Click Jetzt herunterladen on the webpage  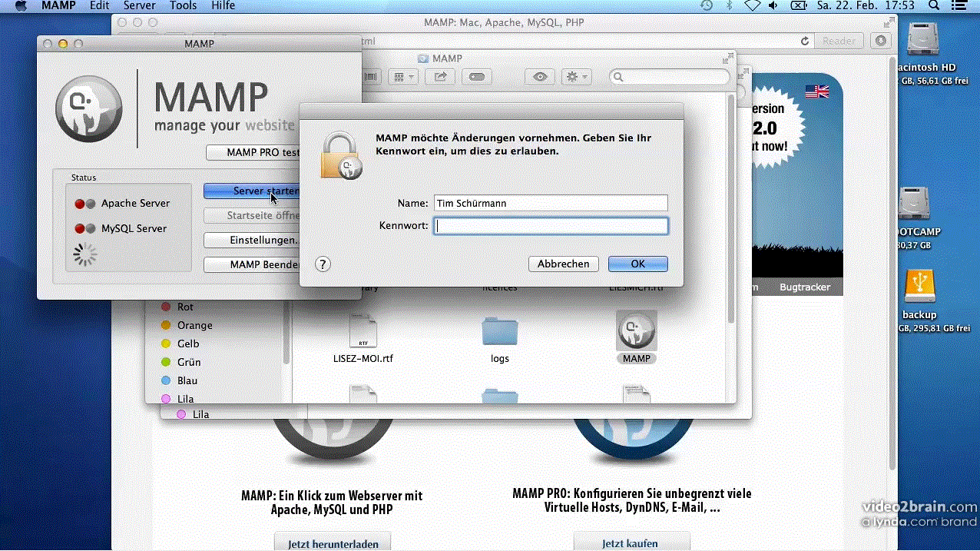click(333, 542)
